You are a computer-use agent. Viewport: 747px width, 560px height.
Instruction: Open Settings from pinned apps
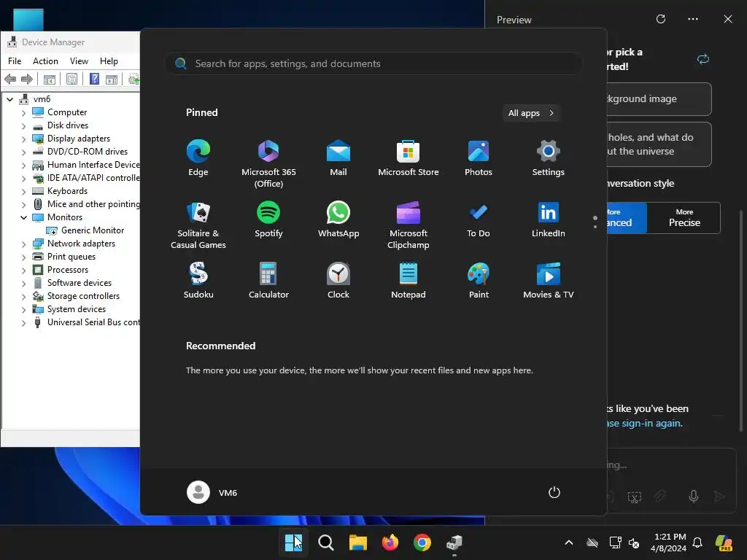(549, 157)
